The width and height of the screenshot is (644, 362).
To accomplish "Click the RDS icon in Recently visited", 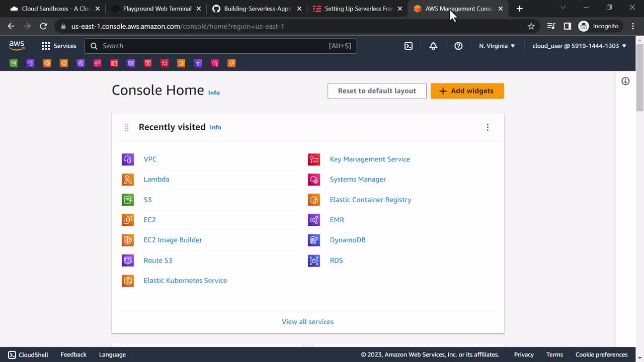I will 314,260.
